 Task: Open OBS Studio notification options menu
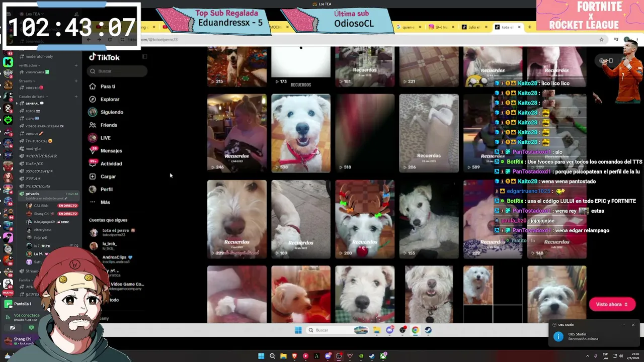coord(623,325)
